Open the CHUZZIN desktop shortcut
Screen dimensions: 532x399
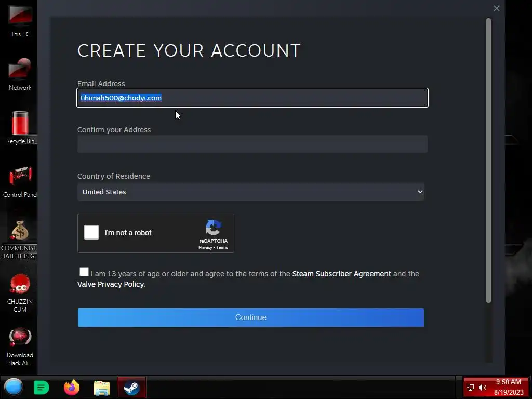point(20,293)
